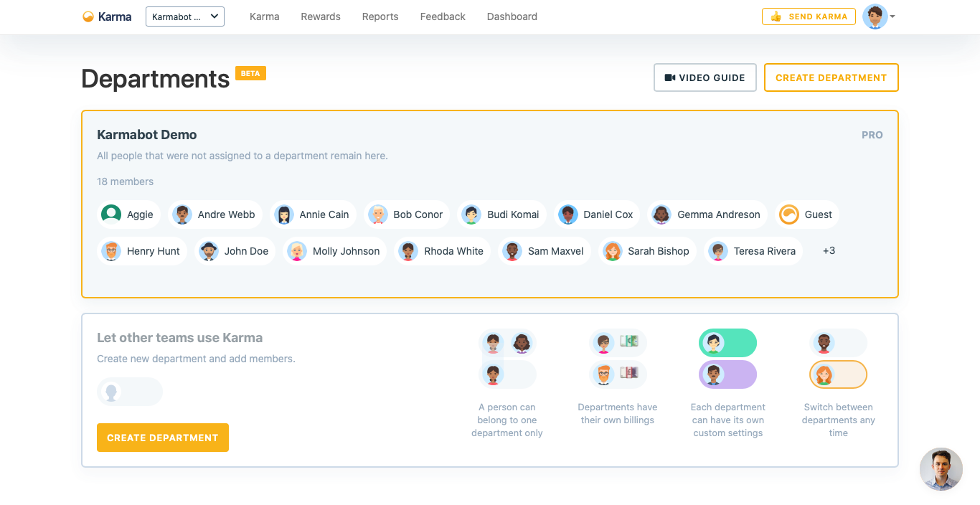The image size is (980, 505).
Task: Select Teresa Rivera's avatar
Action: tap(718, 251)
